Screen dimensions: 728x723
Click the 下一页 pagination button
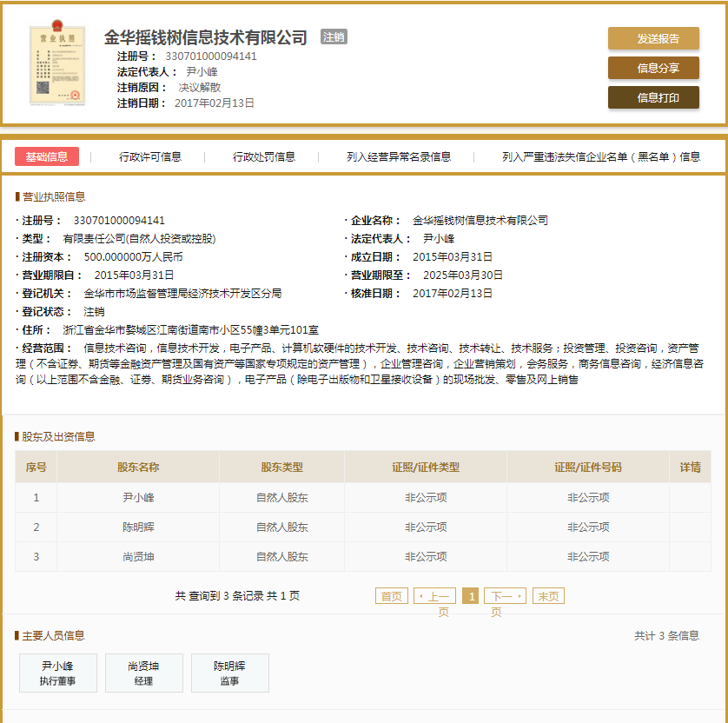pyautogui.click(x=505, y=596)
